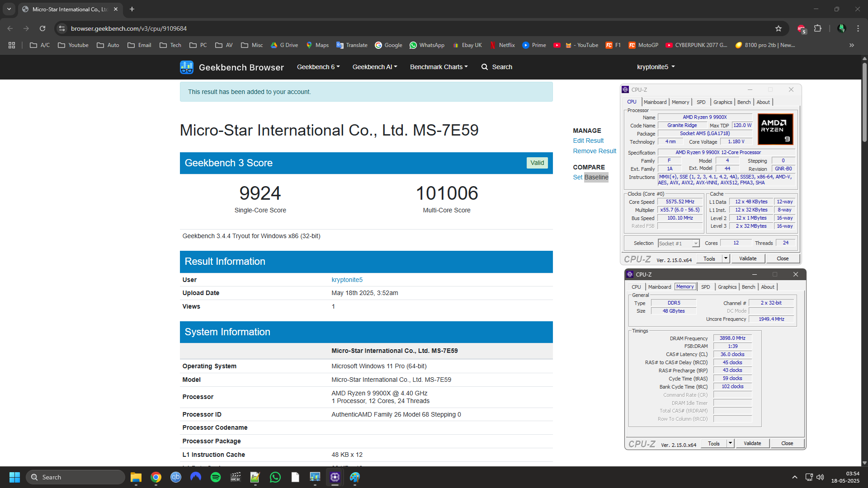Click the browser address bar URL

(x=129, y=28)
